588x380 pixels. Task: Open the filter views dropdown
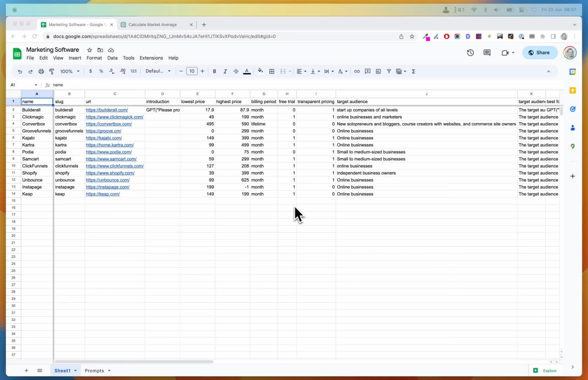pos(401,71)
